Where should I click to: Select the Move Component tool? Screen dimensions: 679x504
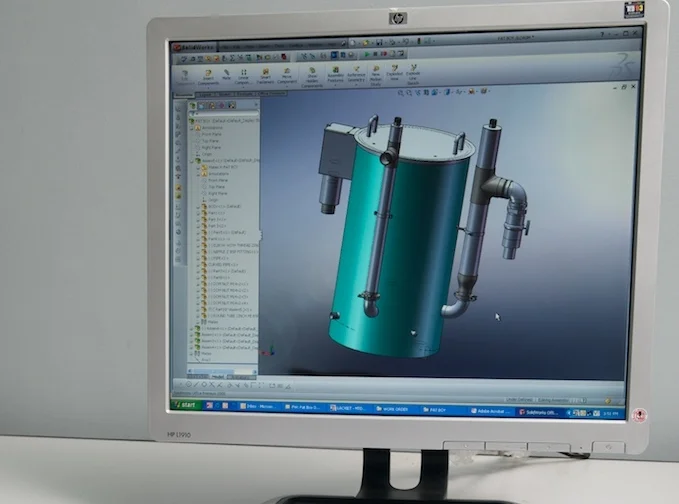287,76
